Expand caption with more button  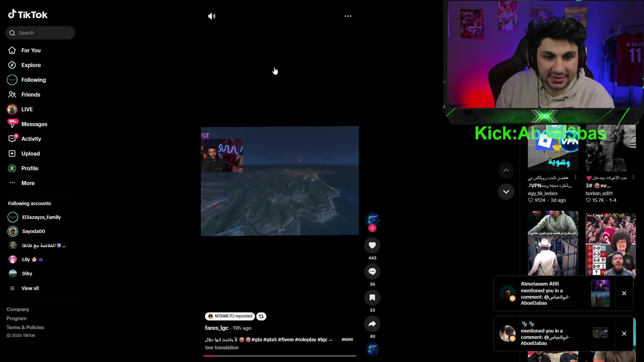(347, 339)
